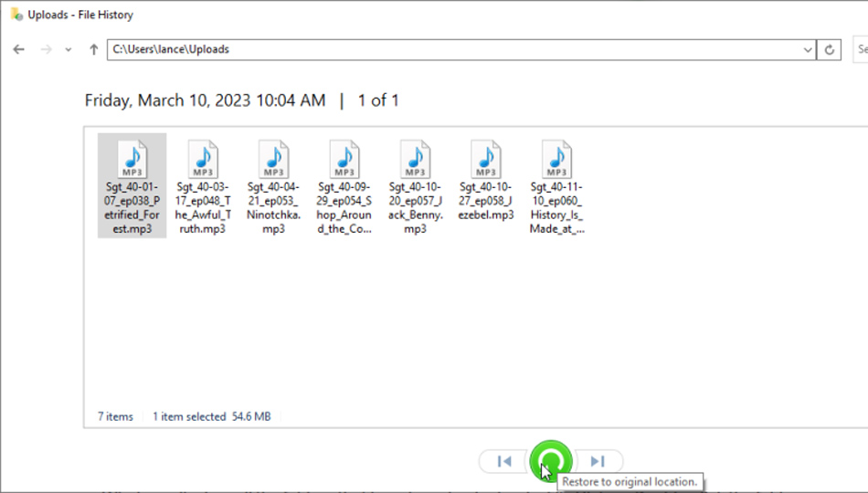Refresh the Uploads folder view
868x493 pixels.
coord(830,50)
